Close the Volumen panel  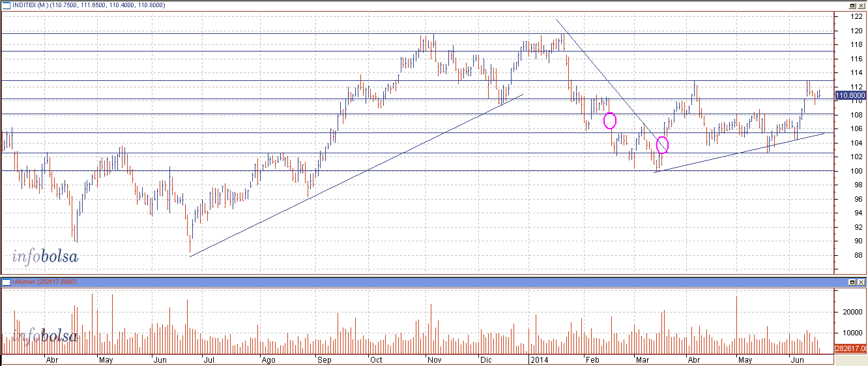click(x=861, y=282)
